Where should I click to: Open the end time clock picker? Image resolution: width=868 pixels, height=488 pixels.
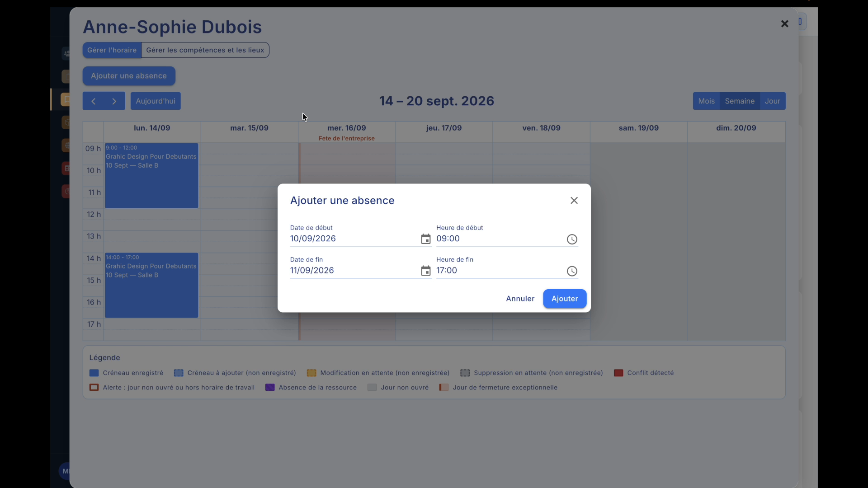(572, 271)
